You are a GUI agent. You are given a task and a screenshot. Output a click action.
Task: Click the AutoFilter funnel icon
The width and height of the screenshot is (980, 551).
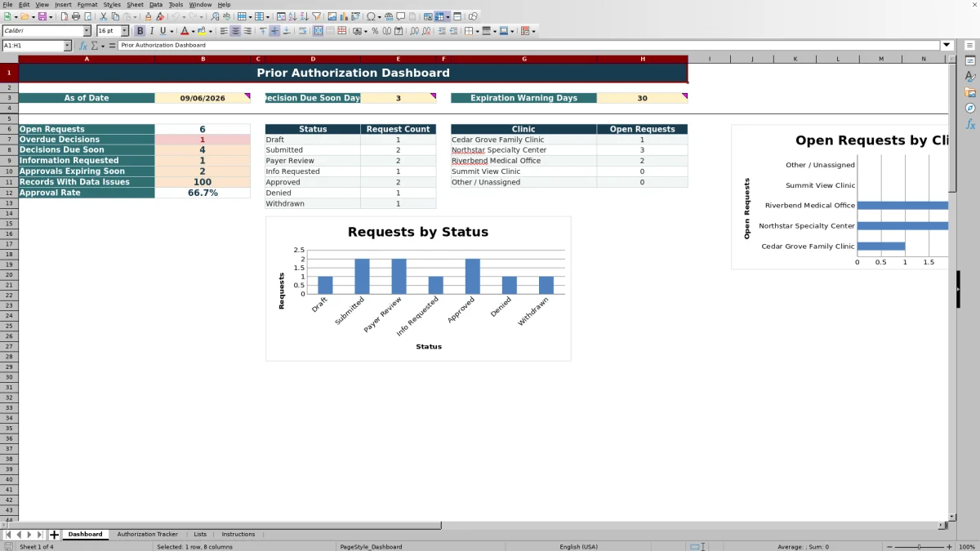(x=316, y=16)
